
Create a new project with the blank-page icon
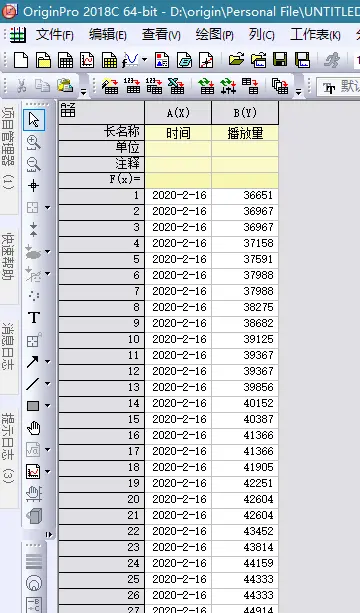21,60
